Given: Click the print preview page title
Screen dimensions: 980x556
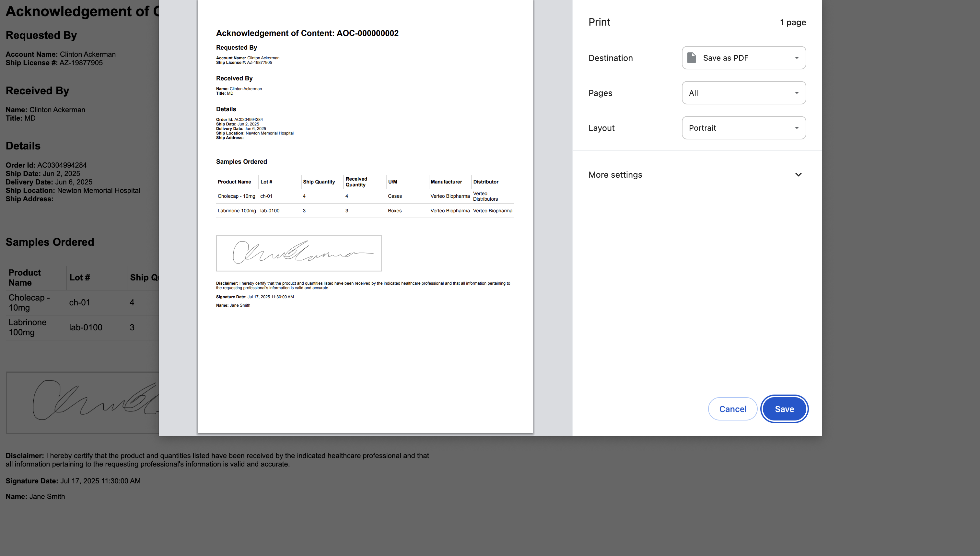Looking at the screenshot, I should click(x=307, y=33).
